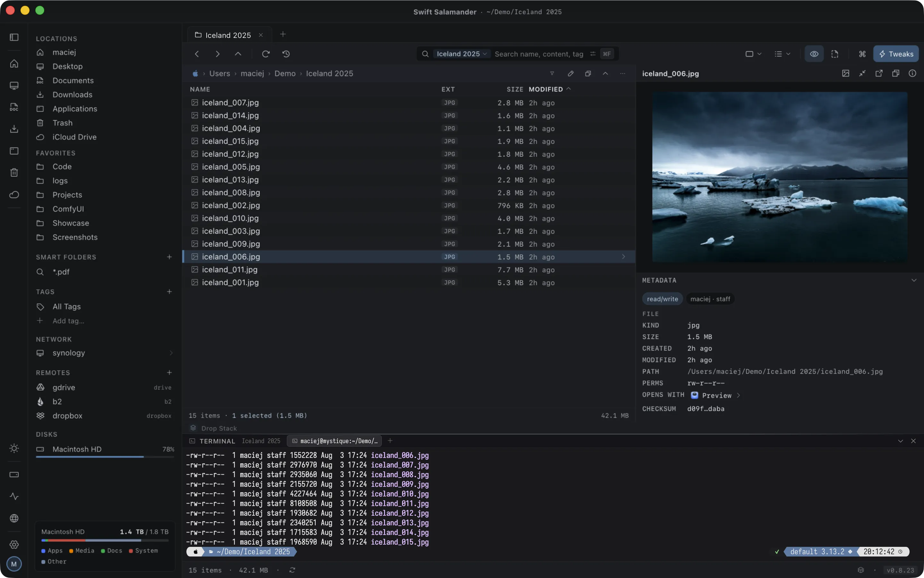Viewport: 924px width, 578px height.
Task: Open the Tweaks panel
Action: click(x=896, y=54)
